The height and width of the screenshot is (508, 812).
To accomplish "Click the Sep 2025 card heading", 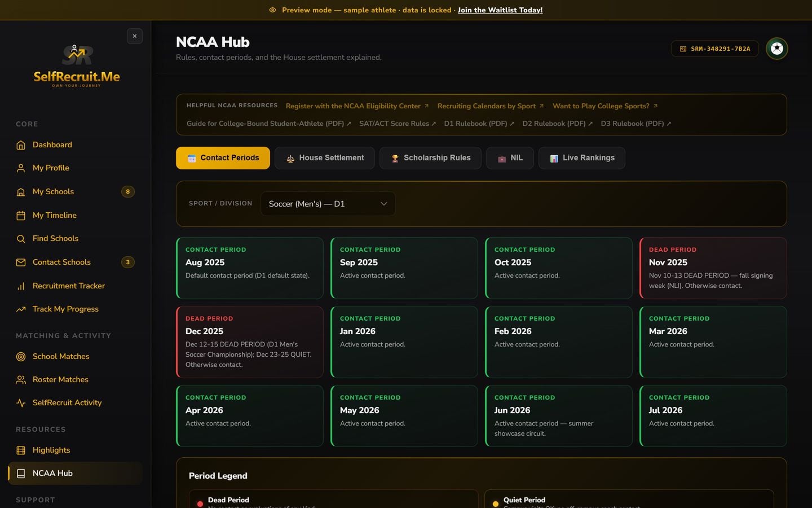I will pyautogui.click(x=359, y=262).
